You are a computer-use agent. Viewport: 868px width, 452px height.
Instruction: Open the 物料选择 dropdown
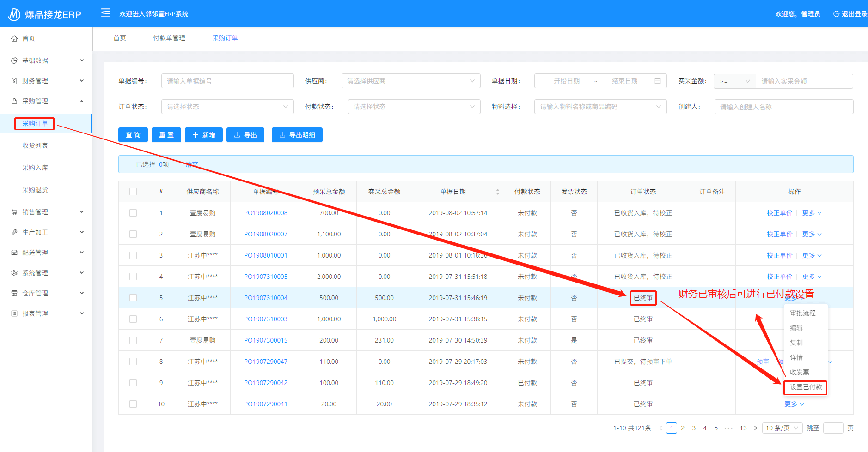point(600,107)
